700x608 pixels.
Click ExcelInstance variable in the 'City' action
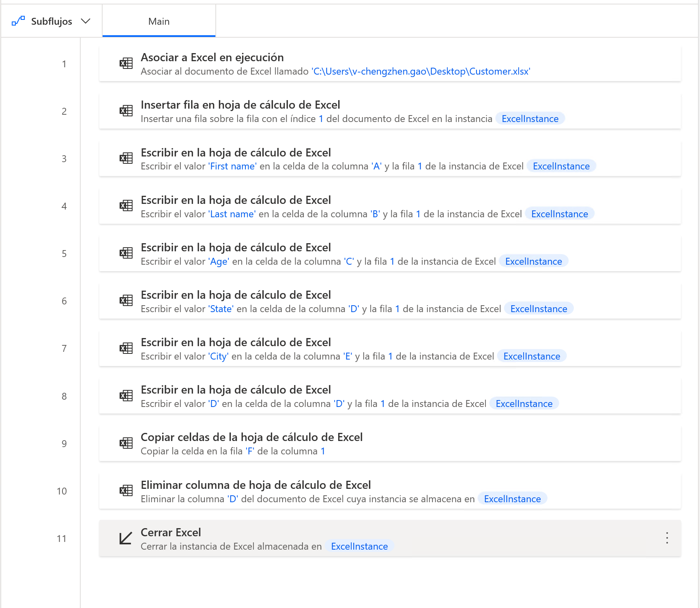532,356
